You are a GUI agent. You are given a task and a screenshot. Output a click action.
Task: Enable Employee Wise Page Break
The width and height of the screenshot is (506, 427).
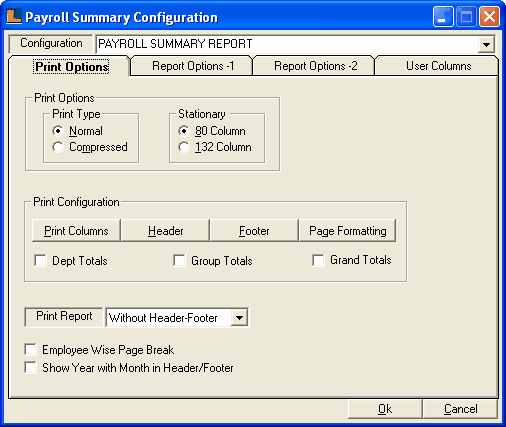[x=30, y=350]
